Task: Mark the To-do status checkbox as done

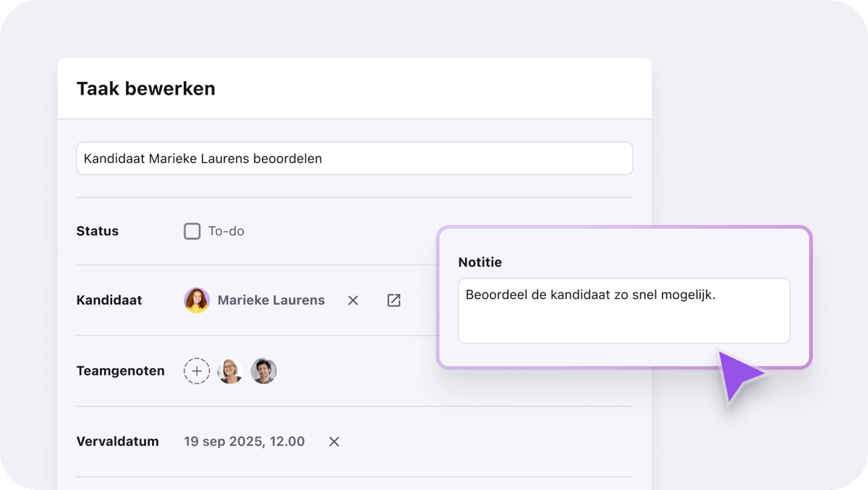Action: (192, 231)
